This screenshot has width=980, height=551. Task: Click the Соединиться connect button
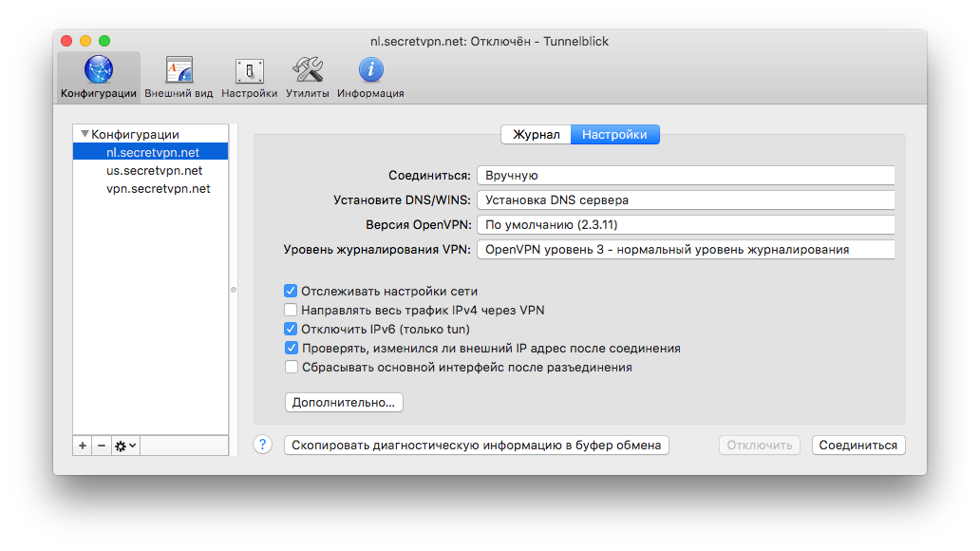(858, 446)
